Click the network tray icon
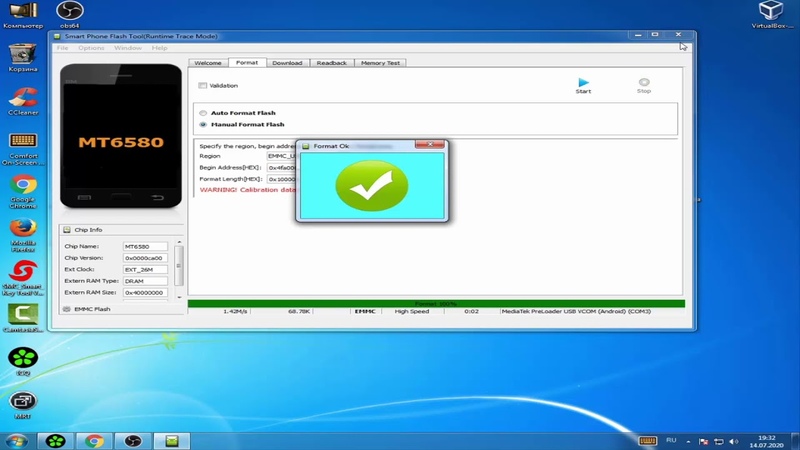 pyautogui.click(x=719, y=441)
